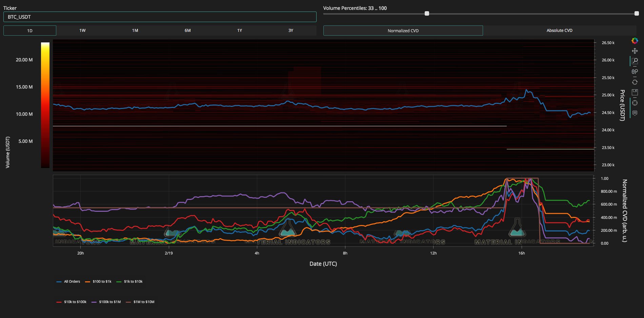Viewport: 644px width, 318px height.
Task: Toggle All Orders legend series
Action: [68, 281]
